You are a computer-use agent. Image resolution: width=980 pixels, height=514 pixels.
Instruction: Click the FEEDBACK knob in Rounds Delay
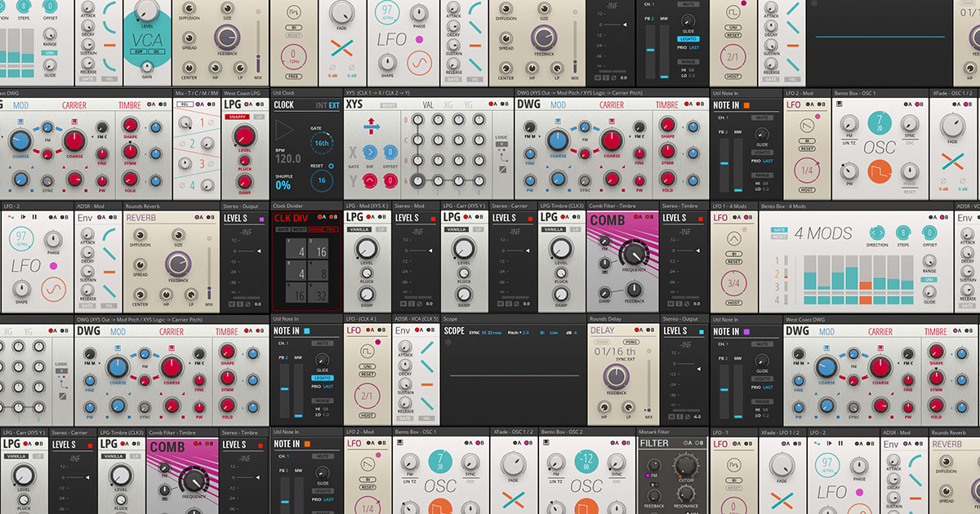click(x=616, y=375)
